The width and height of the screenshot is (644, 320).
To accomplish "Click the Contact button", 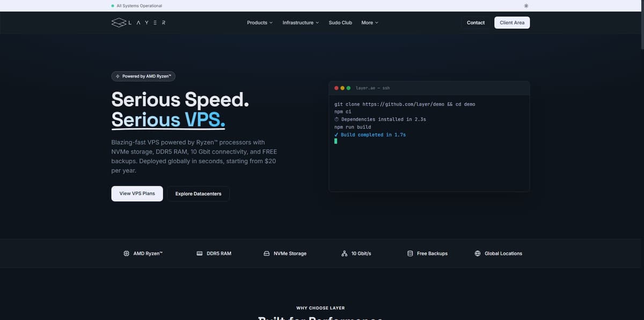I will coord(475,23).
